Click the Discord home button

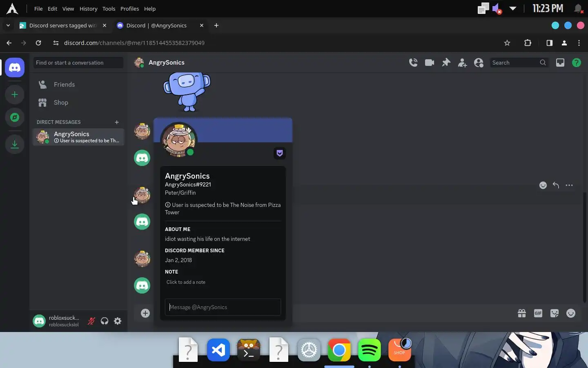[15, 67]
